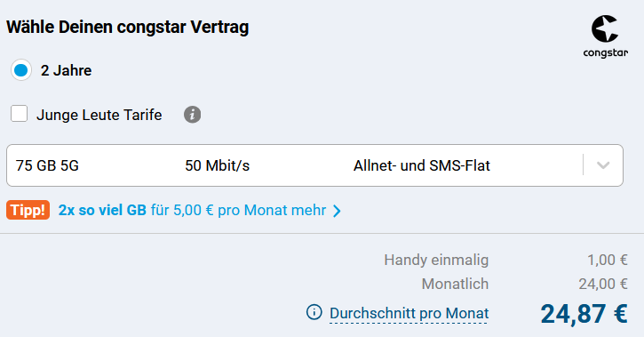Enable the Junge Leute Tarife checkbox

(x=20, y=114)
